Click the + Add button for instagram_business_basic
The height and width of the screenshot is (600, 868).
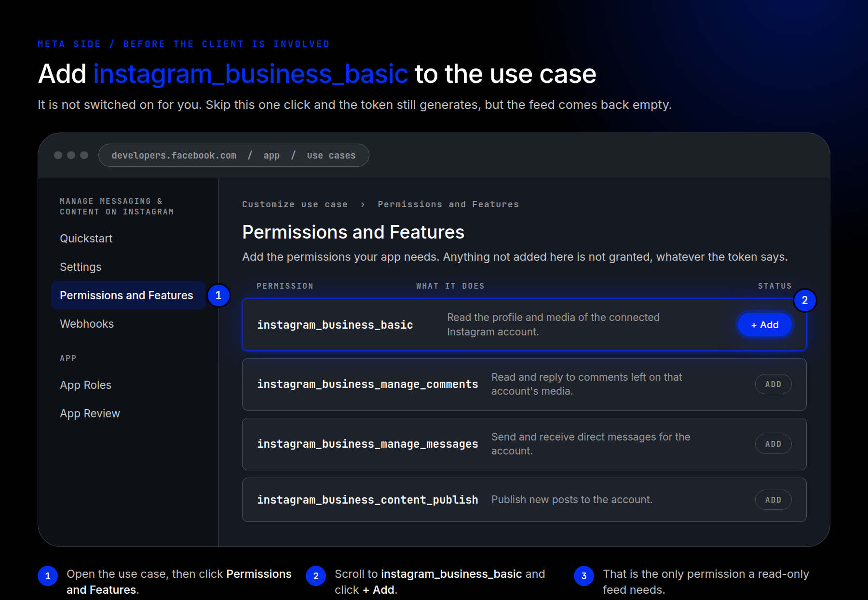point(765,325)
